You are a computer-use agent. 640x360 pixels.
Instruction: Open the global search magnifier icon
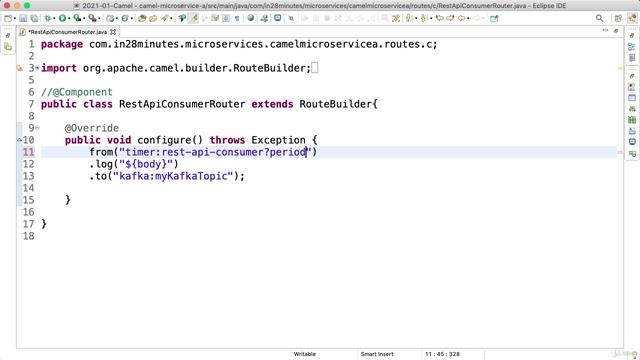click(x=599, y=18)
